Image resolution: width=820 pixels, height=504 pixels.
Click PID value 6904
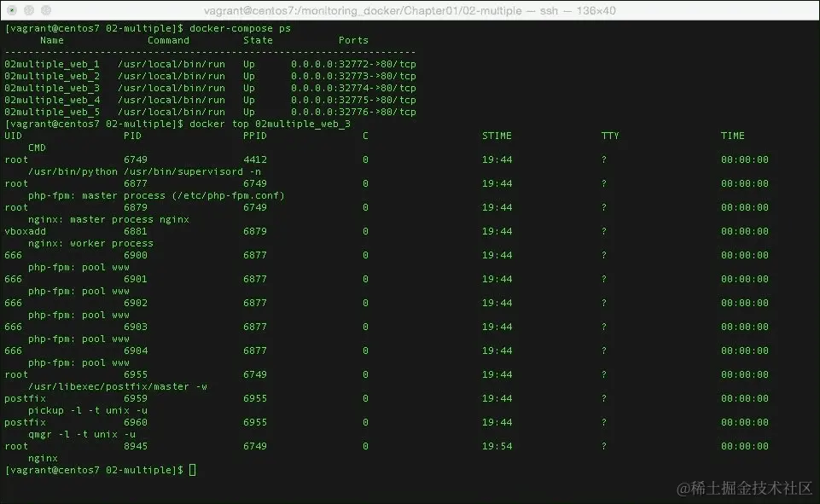(x=136, y=350)
